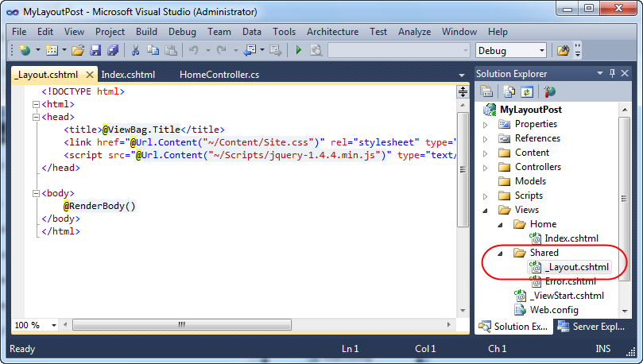Click the Solution Explorer vertical scrollbar thumb
This screenshot has width=643, height=364.
tap(624, 199)
